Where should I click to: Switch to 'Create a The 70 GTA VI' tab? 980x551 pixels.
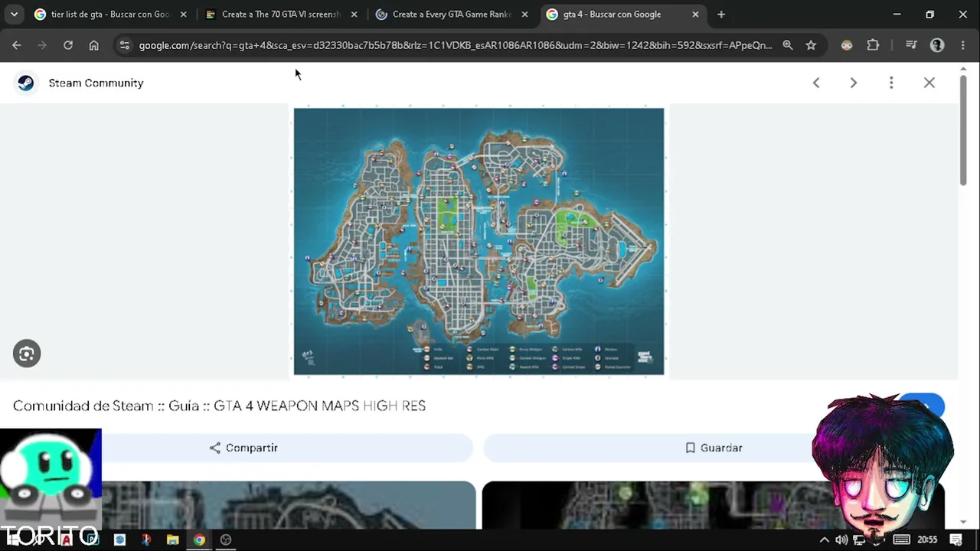280,14
